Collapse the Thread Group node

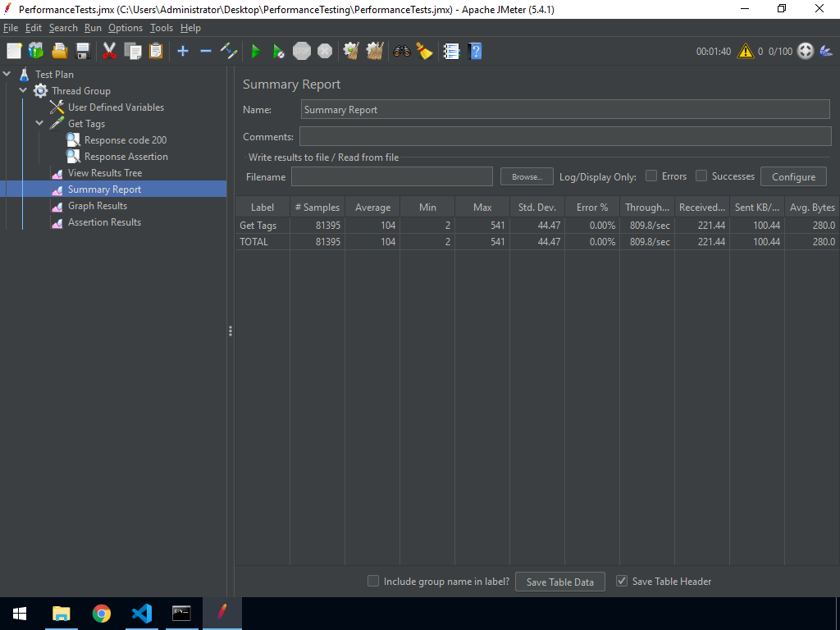tap(23, 90)
